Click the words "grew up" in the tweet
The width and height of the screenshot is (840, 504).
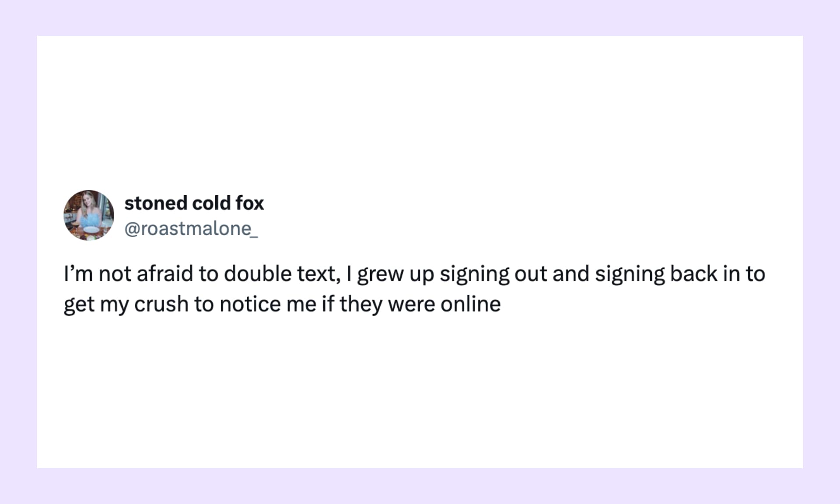click(395, 274)
